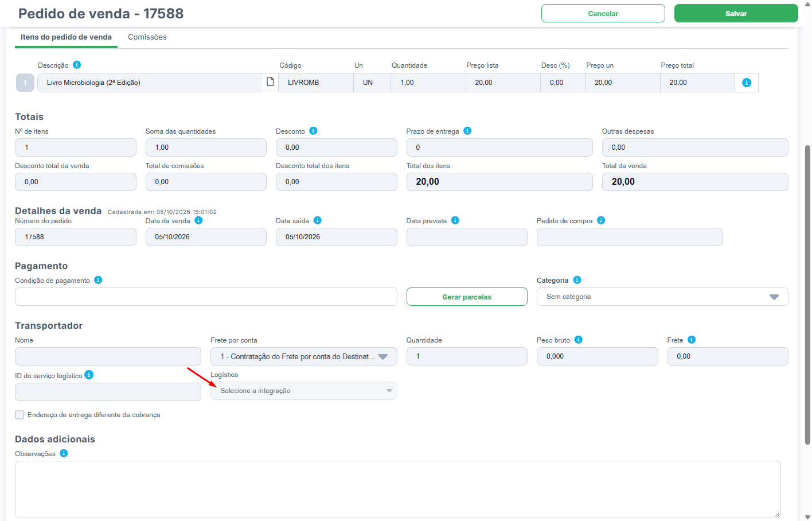Image resolution: width=812 pixels, height=521 pixels.
Task: Click the info icon beside Observações
Action: coord(64,453)
